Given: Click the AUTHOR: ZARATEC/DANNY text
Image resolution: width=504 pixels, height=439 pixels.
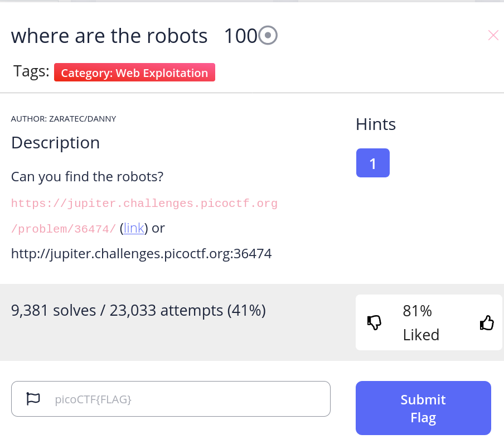Looking at the screenshot, I should pyautogui.click(x=64, y=119).
